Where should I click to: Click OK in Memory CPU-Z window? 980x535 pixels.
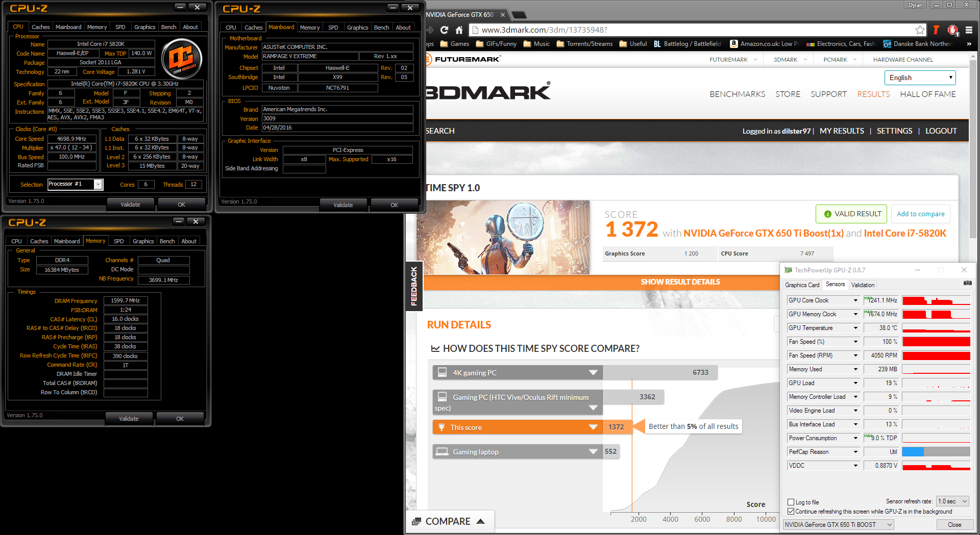(180, 419)
